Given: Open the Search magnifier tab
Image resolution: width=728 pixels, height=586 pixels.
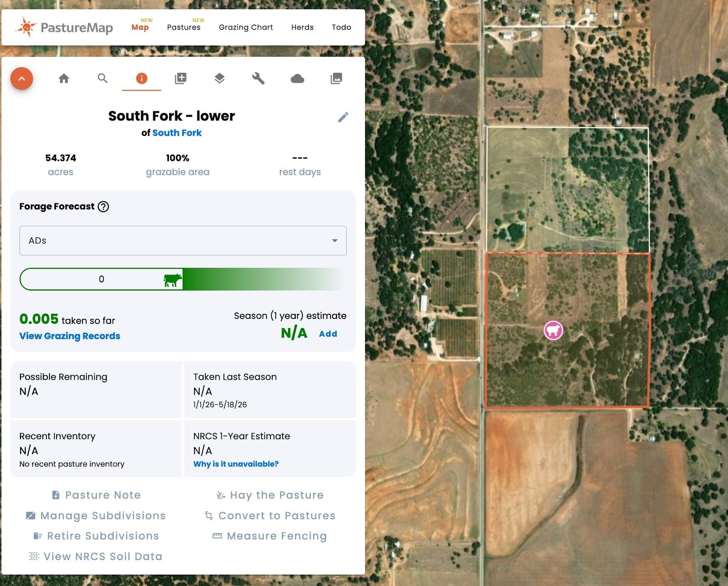Looking at the screenshot, I should pos(103,78).
